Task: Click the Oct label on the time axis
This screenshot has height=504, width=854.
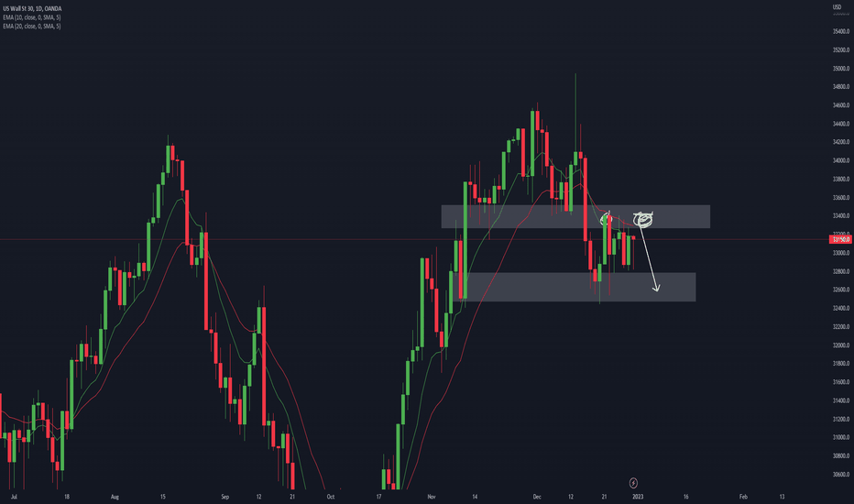Action: (330, 497)
